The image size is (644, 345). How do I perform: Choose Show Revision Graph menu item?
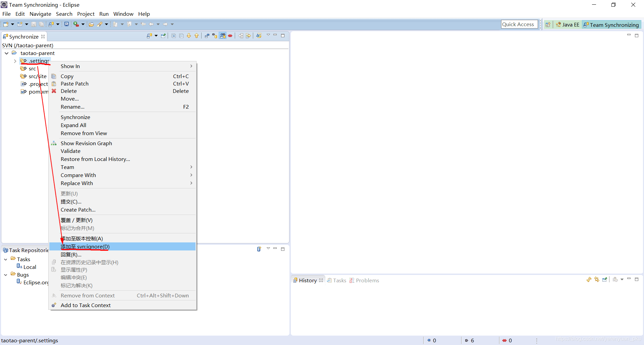tap(122, 143)
